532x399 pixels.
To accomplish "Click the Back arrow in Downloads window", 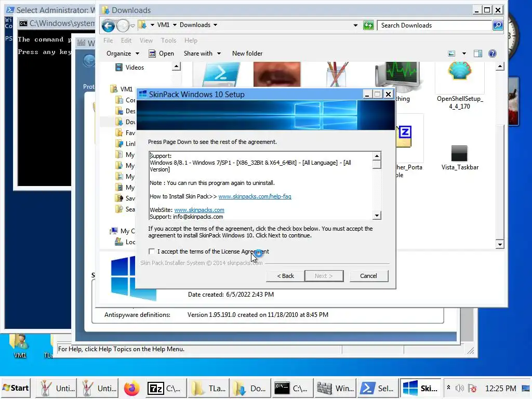I will [108, 25].
